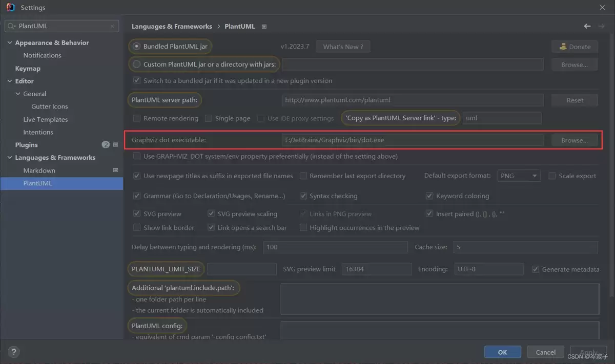Open Gutter Icons settings
Image resolution: width=615 pixels, height=364 pixels.
[x=49, y=106]
